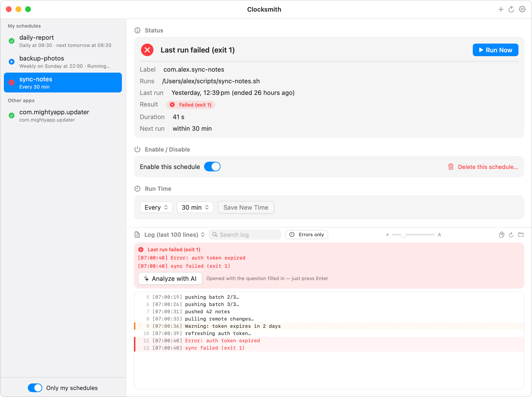Select backup-photos schedule
This screenshot has width=532, height=397.
coord(63,62)
